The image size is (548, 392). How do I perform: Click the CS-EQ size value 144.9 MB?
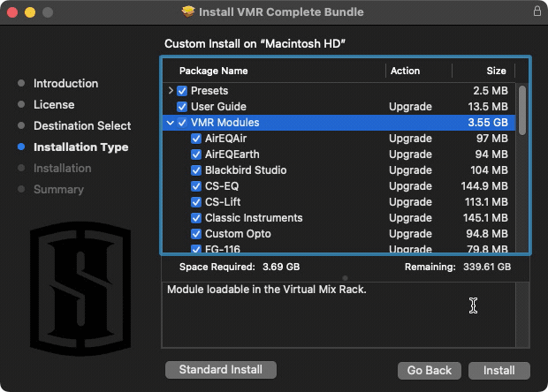(x=484, y=186)
